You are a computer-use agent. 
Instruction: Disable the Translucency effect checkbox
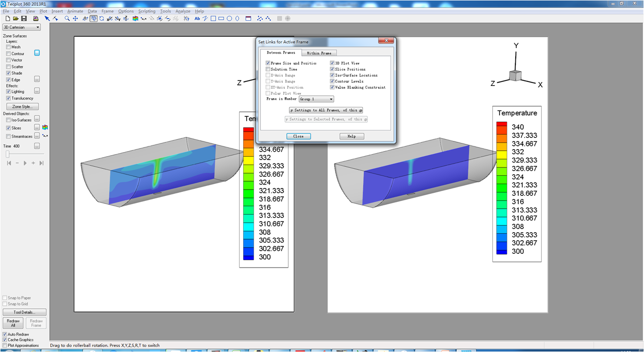tap(8, 98)
